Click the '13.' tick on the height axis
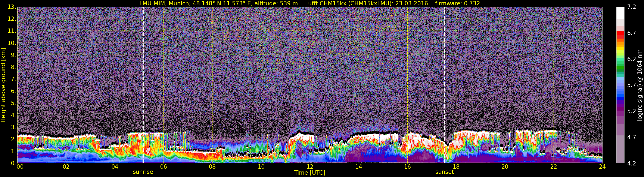The height and width of the screenshot is (177, 644). 12,7
